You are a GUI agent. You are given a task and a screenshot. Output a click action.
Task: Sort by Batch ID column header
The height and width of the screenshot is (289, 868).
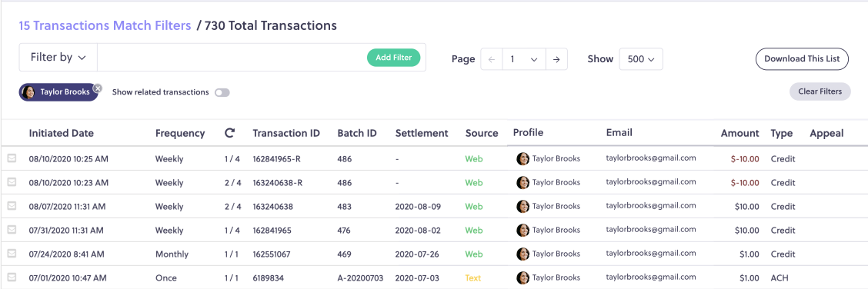tap(357, 133)
